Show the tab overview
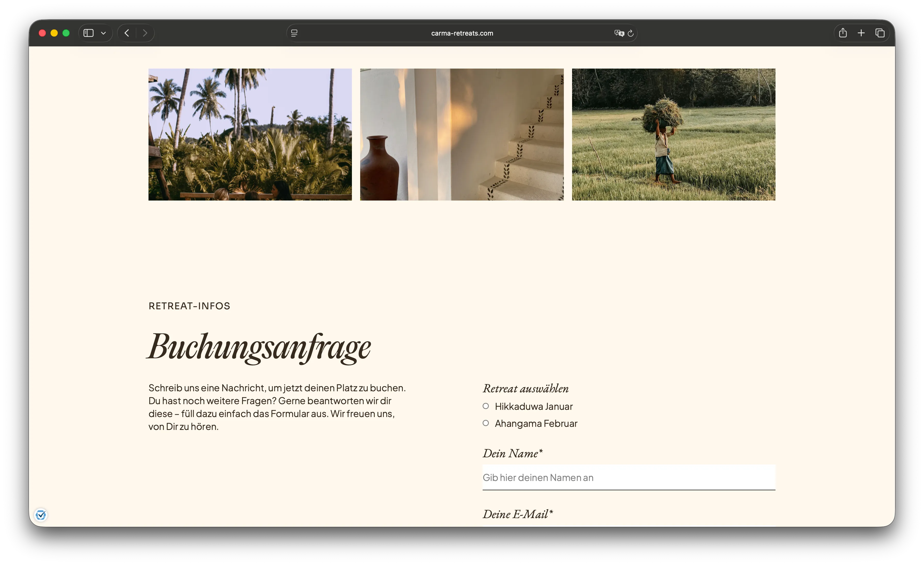924x565 pixels. (880, 33)
